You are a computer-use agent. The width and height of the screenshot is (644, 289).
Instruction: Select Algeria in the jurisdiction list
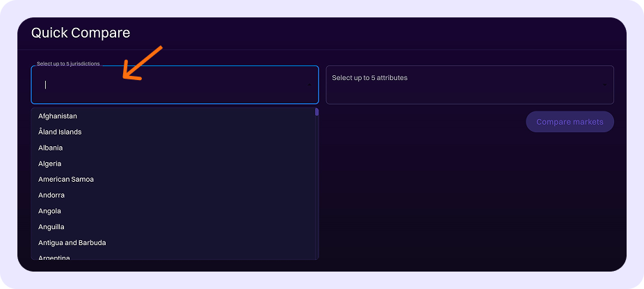(x=50, y=164)
